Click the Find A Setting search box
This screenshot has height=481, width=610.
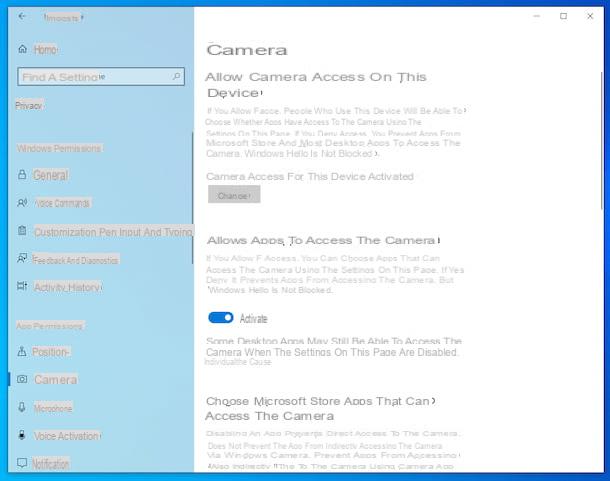pos(101,77)
